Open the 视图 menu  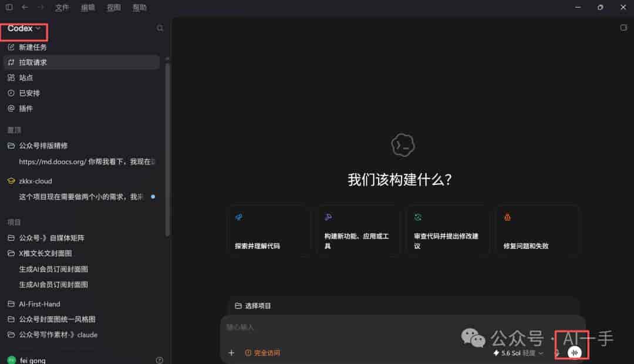[114, 8]
